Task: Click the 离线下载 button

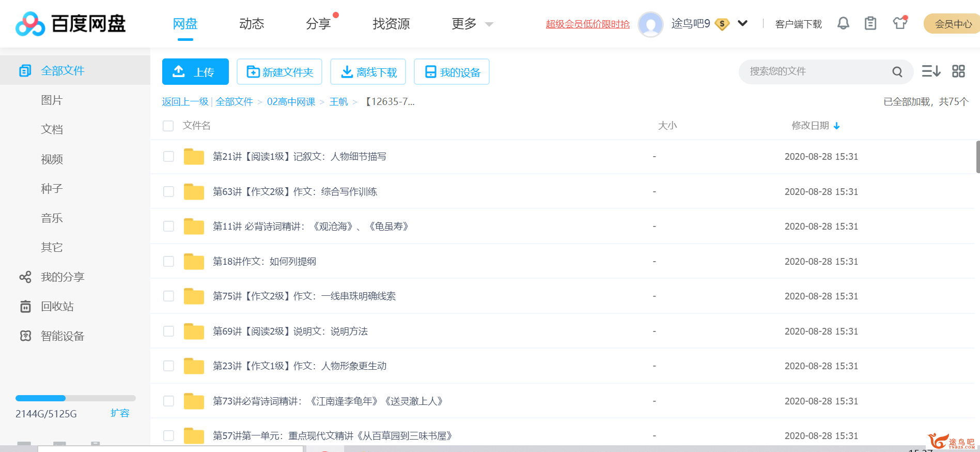Action: pos(368,71)
